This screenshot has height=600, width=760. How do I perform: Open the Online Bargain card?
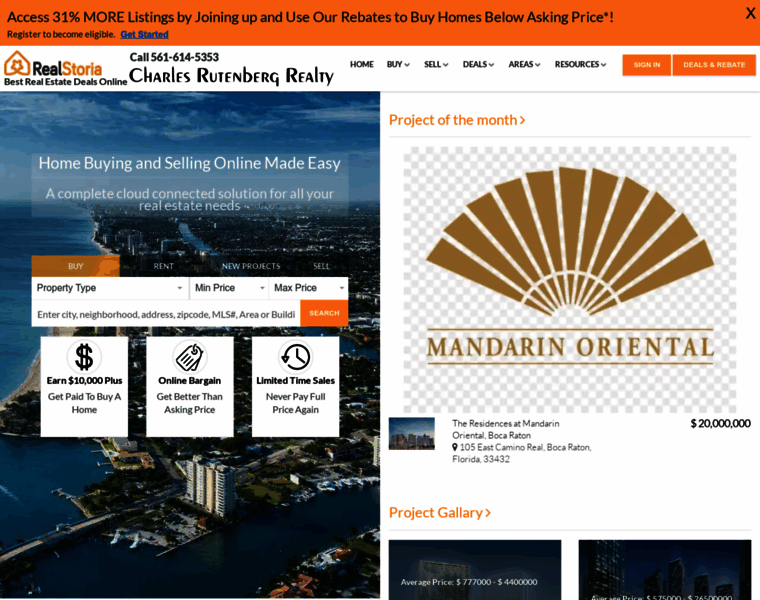pos(190,387)
